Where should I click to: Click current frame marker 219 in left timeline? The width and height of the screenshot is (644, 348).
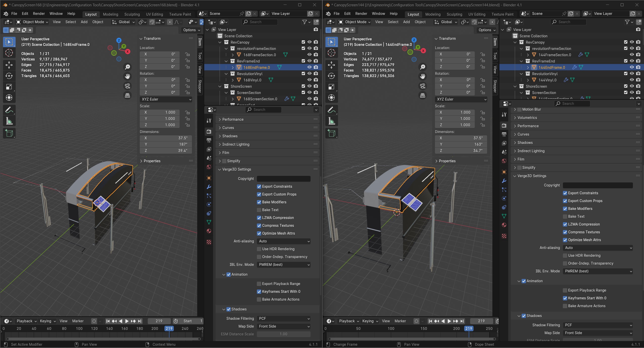pos(169,329)
